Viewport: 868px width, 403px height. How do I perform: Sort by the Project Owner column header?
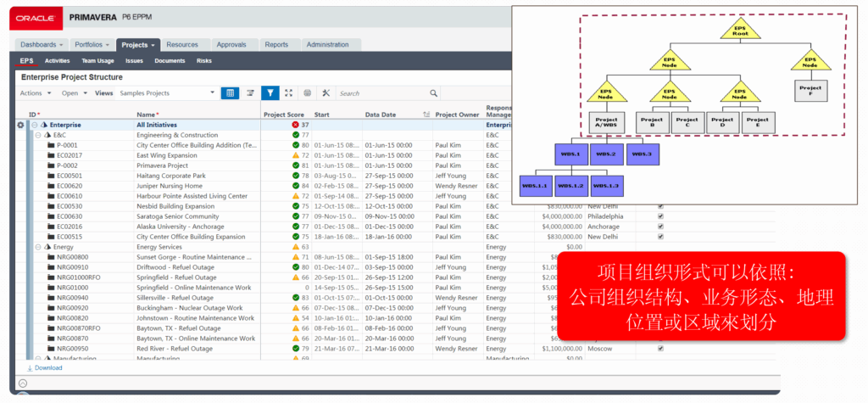457,115
